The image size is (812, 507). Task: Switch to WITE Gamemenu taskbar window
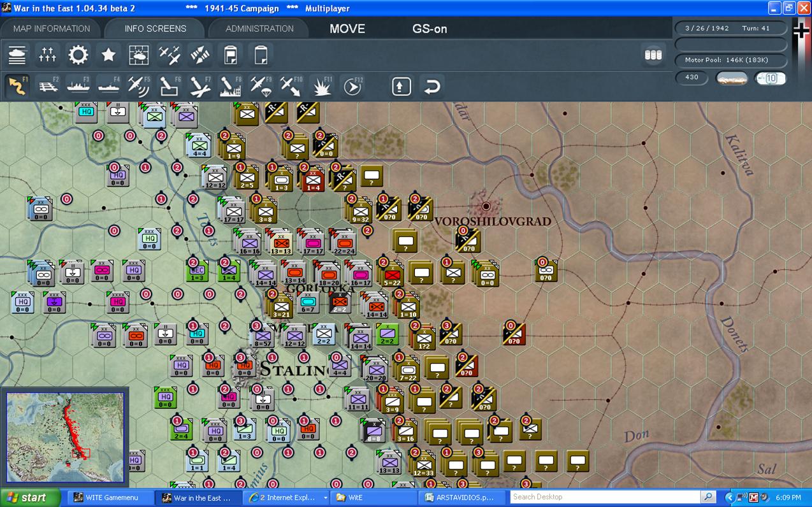click(x=110, y=497)
